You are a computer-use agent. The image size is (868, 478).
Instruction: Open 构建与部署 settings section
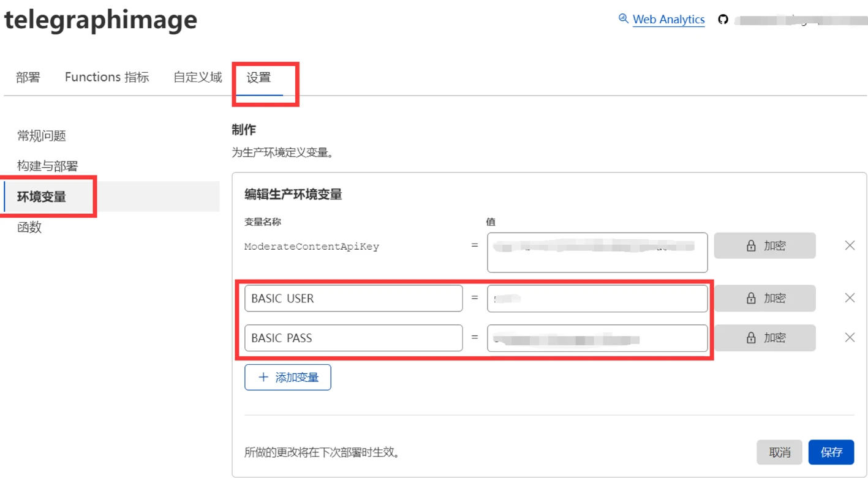(48, 166)
